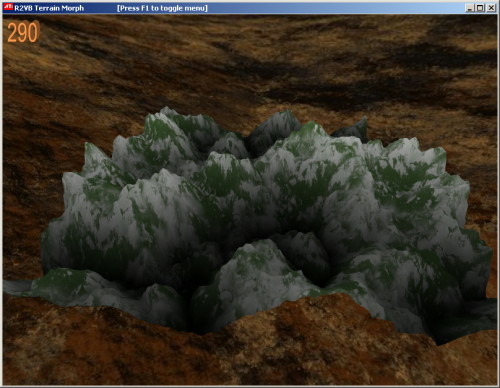The height and width of the screenshot is (388, 500).
Task: Click the "R2VB Terrain Morph" title text
Action: click(49, 8)
